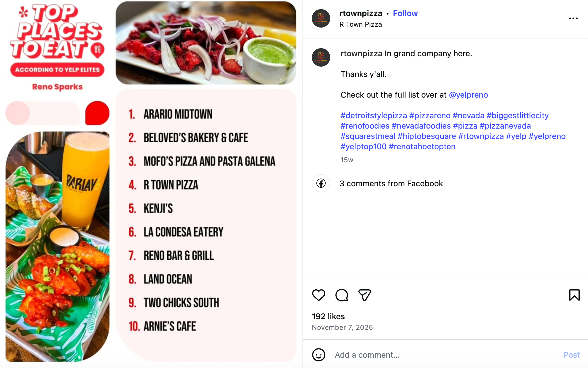588x368 pixels.
Task: Open the #yelptop100 hashtag
Action: pos(363,146)
